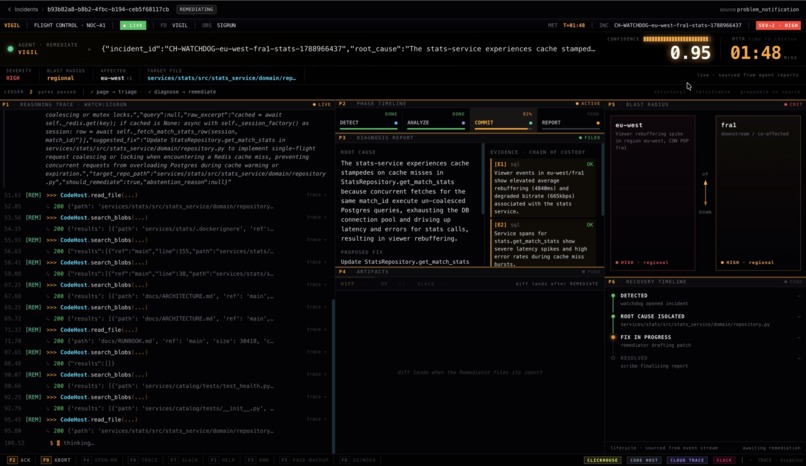Image resolution: width=806 pixels, height=466 pixels.
Task: Click the F5 PAGE-BACKUP shortcut
Action: point(304,460)
